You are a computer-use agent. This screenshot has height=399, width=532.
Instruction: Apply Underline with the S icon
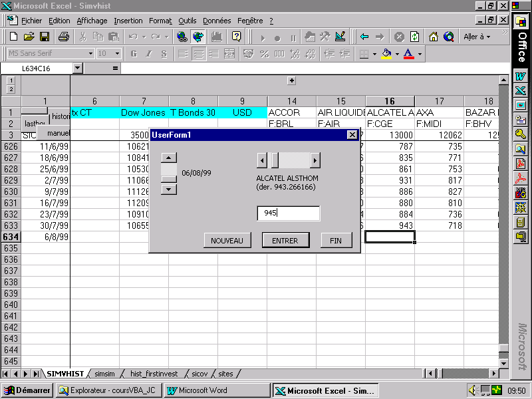coord(164,54)
